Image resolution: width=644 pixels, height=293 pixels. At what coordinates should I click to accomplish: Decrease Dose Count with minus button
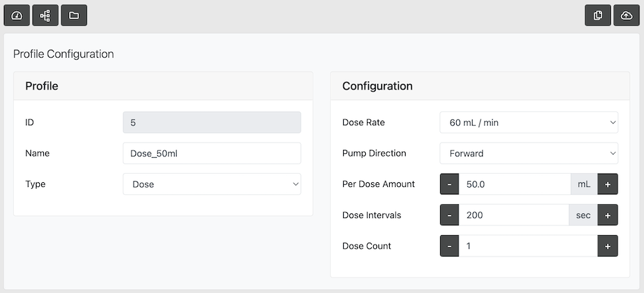(x=449, y=246)
